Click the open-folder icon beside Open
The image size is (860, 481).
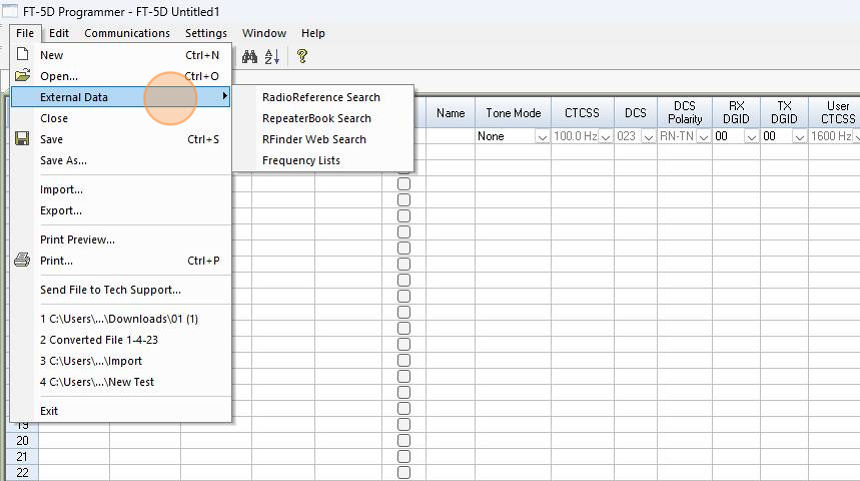tap(22, 76)
